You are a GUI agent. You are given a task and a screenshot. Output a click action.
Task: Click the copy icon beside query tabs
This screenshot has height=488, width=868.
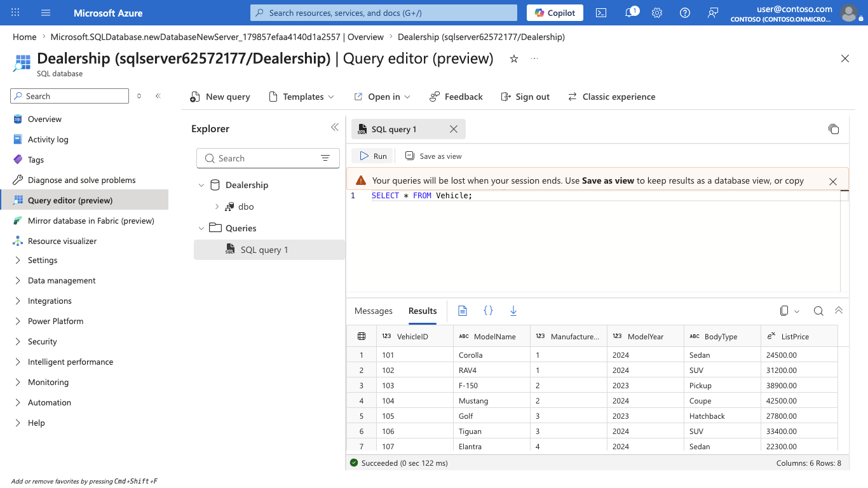click(834, 129)
